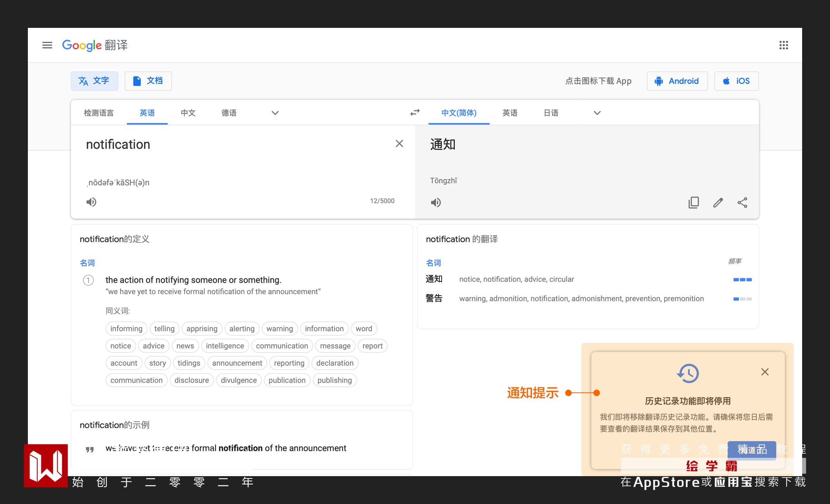This screenshot has width=830, height=504.
Task: Choose 德语 as the source language
Action: [229, 113]
